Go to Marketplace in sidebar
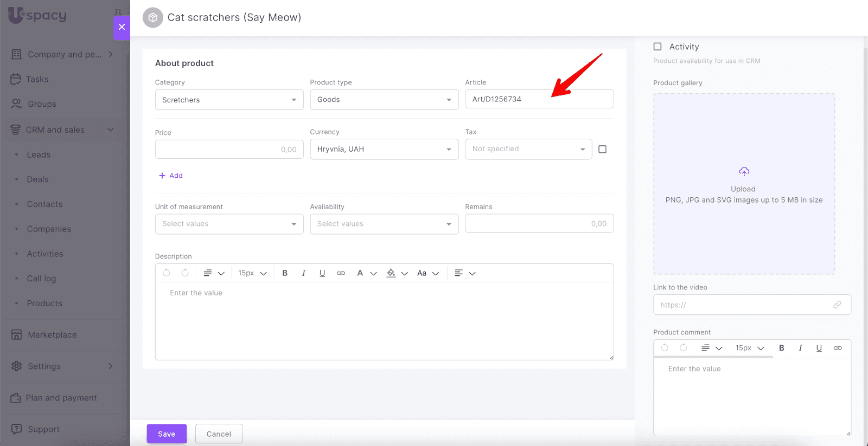Screen dimensions: 868x446 pyautogui.click(x=52, y=335)
